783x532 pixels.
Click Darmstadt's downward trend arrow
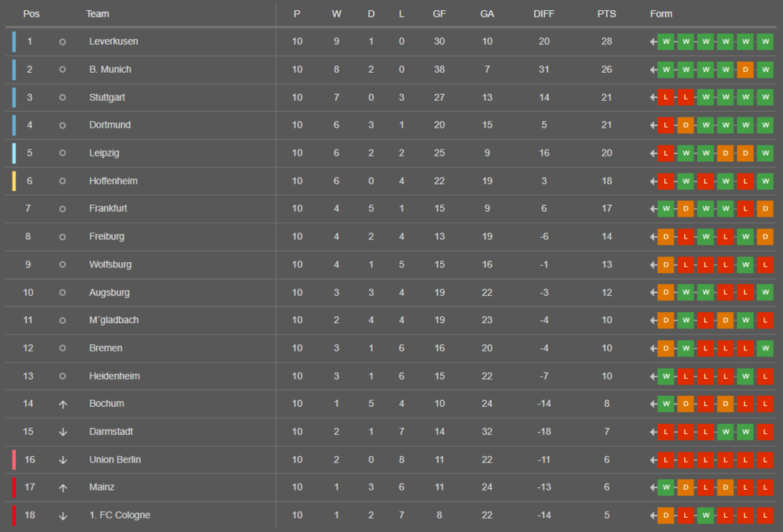click(x=63, y=432)
